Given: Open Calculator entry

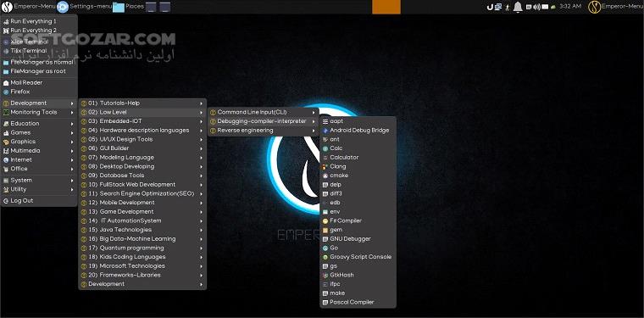Looking at the screenshot, I should pyautogui.click(x=358, y=158).
